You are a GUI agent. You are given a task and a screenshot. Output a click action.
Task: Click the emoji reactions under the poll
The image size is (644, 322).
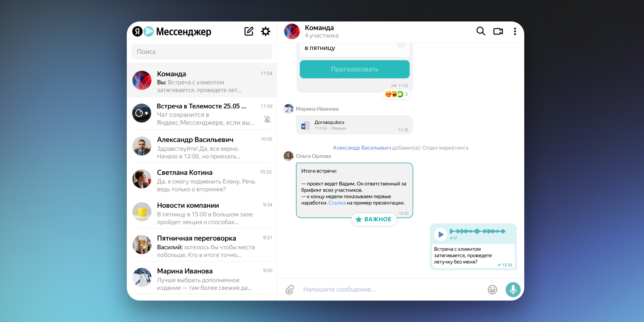tap(396, 94)
